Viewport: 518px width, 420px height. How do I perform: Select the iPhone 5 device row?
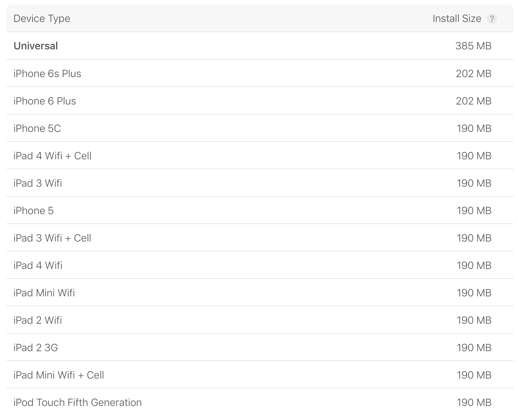point(260,210)
